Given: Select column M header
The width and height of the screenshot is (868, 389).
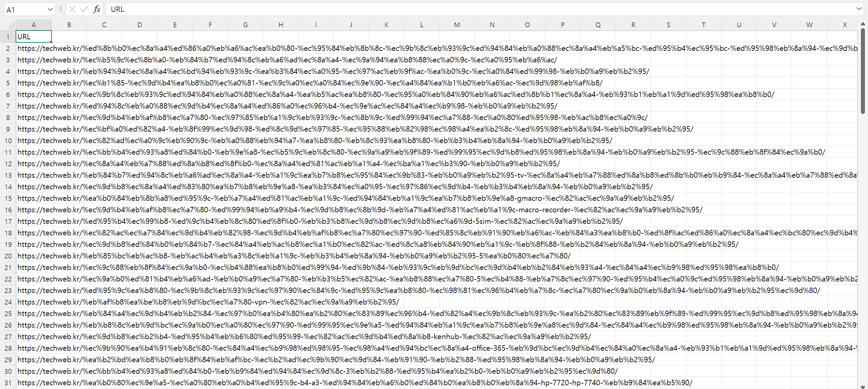Looking at the screenshot, I should pyautogui.click(x=457, y=25).
